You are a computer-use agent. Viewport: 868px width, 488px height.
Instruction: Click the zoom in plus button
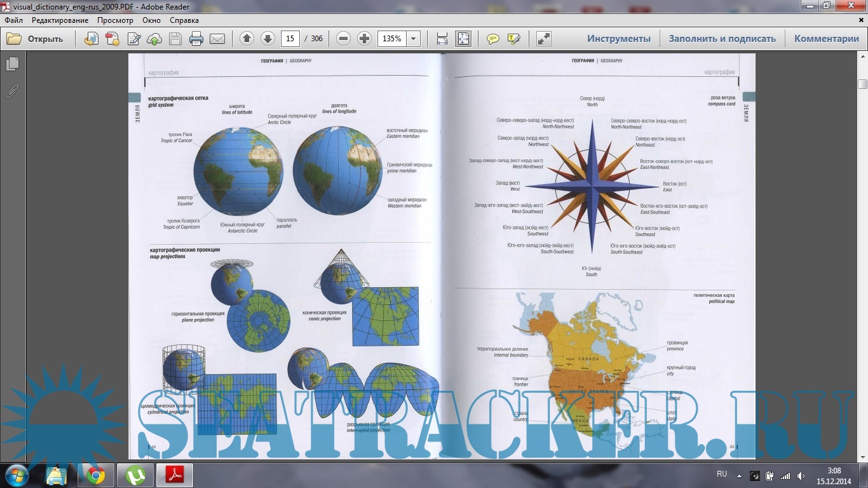point(364,39)
